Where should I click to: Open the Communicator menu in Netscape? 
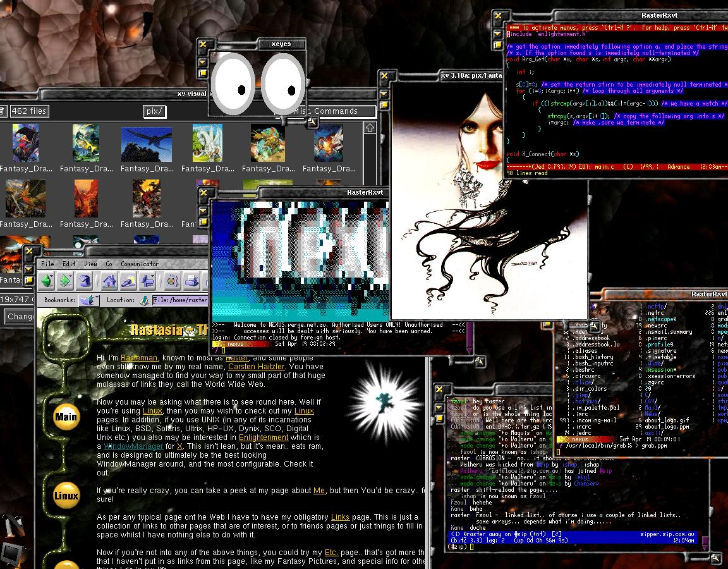pos(140,264)
